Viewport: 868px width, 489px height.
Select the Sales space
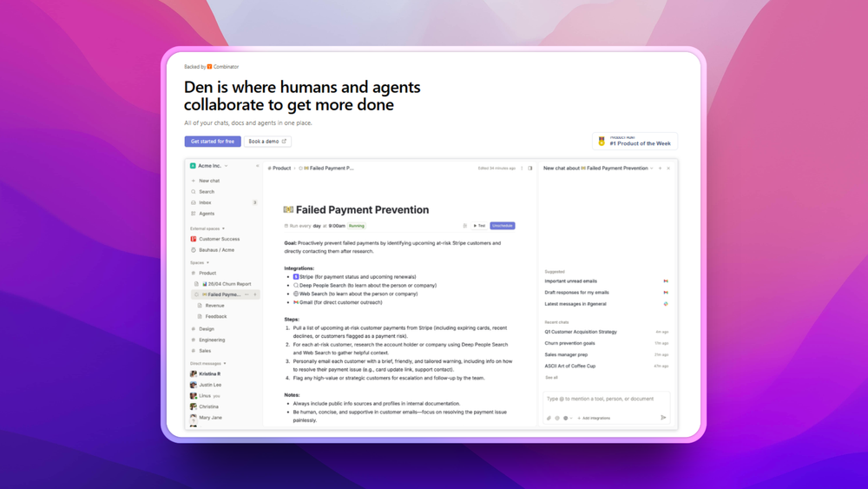[x=201, y=351]
